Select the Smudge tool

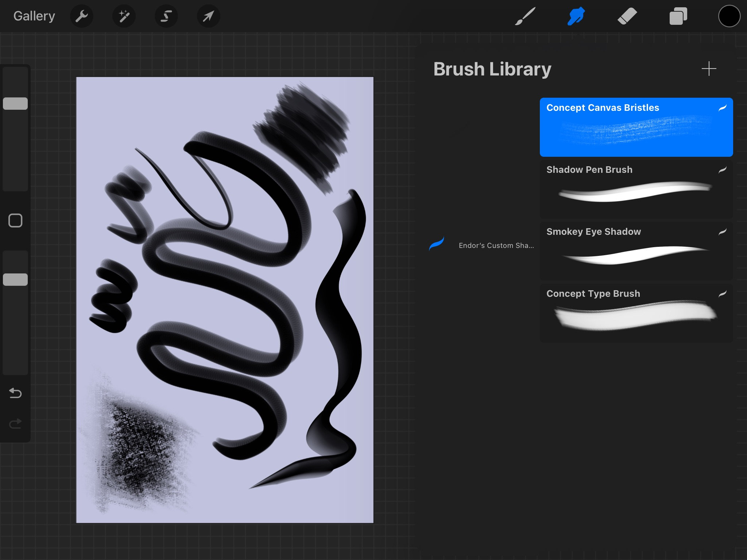pos(576,16)
